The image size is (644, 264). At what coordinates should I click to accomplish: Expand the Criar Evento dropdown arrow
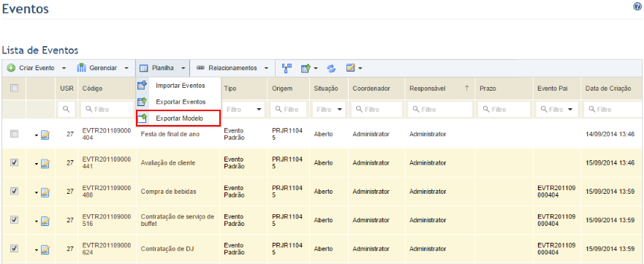point(64,69)
